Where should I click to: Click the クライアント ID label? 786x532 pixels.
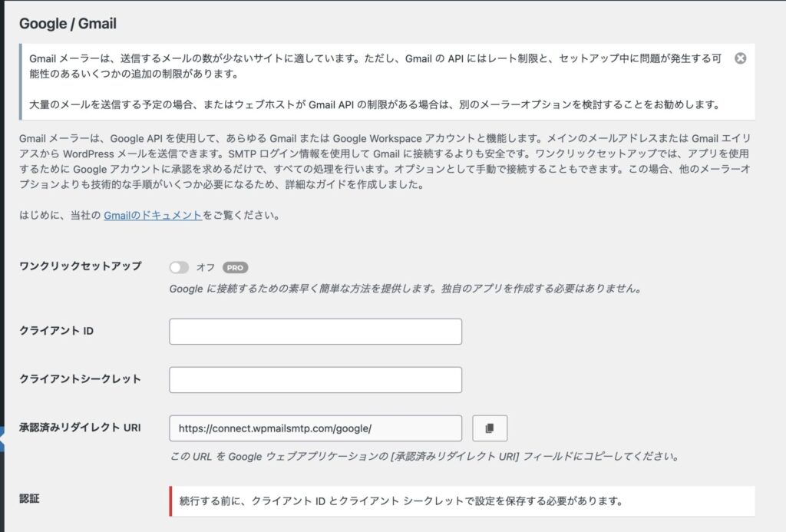(x=56, y=330)
